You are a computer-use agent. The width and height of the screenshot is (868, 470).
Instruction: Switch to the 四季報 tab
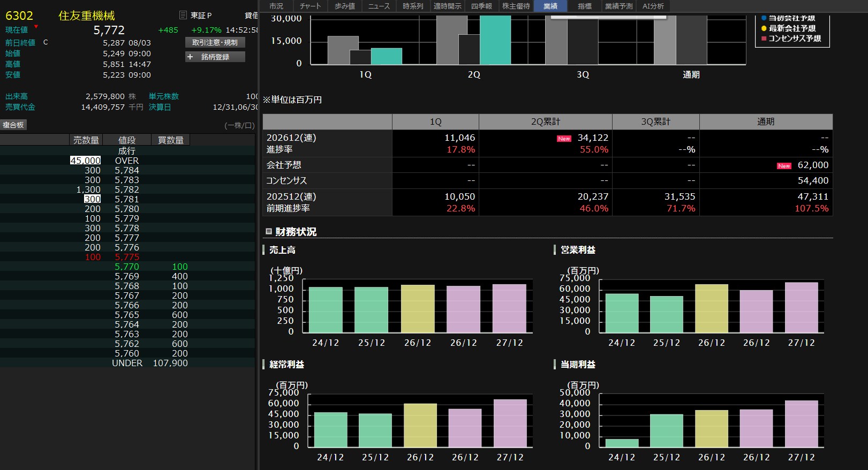click(x=481, y=6)
